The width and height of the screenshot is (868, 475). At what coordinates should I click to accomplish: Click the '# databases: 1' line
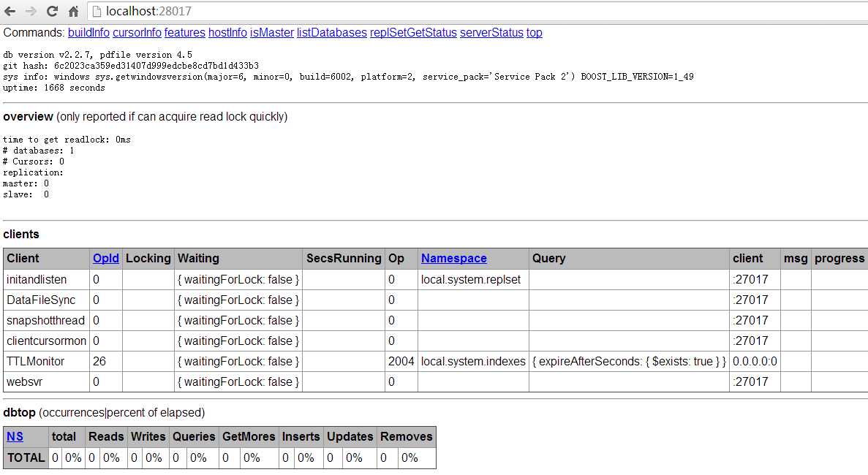click(x=38, y=151)
